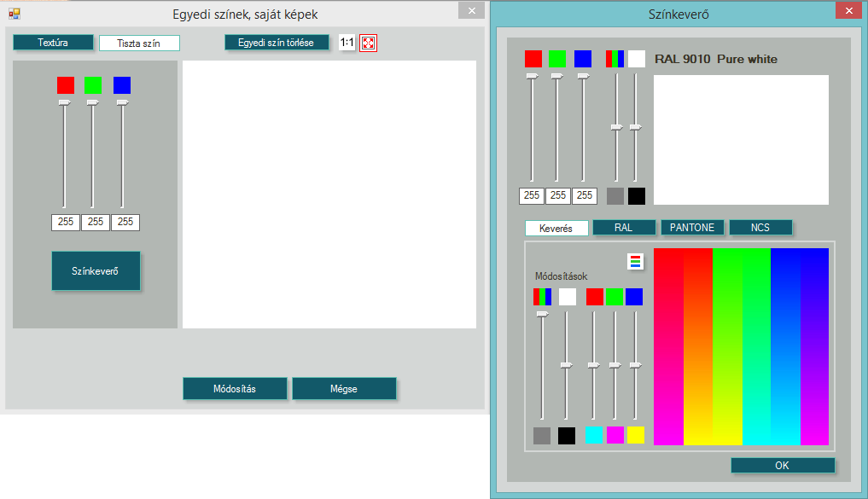868x499 pixels.
Task: Open the PANTONE color tab
Action: click(x=692, y=228)
